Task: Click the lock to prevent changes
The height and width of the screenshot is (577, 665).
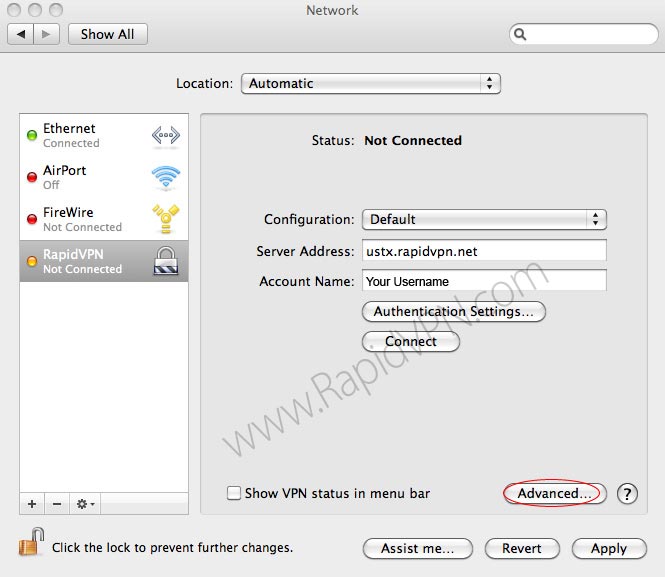Action: pos(31,542)
